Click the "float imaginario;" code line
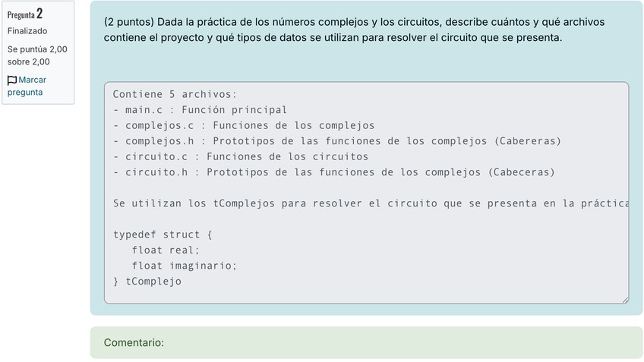The image size is (644, 362). coord(185,266)
